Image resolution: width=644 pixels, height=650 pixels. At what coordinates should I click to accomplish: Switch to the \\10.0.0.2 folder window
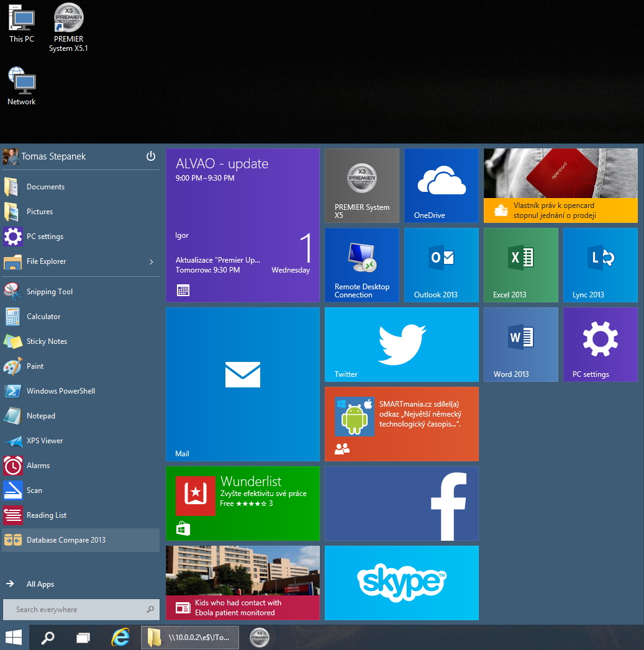coord(190,638)
